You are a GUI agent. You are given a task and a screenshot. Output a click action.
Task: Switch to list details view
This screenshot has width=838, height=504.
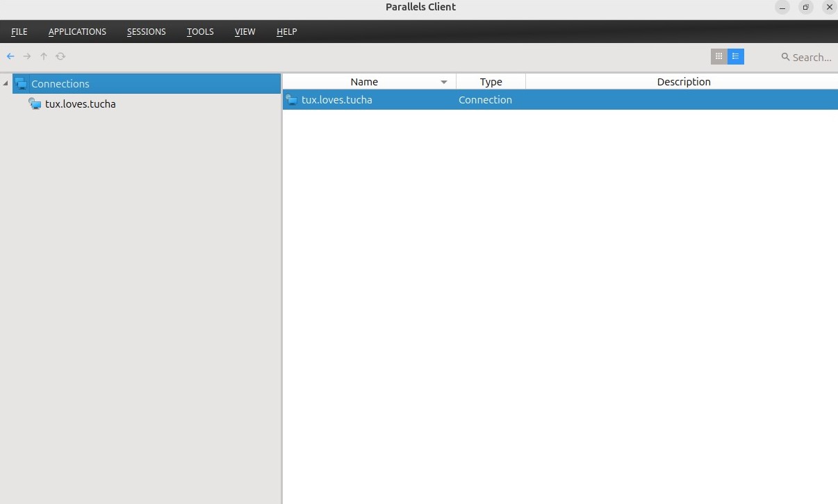pos(736,56)
